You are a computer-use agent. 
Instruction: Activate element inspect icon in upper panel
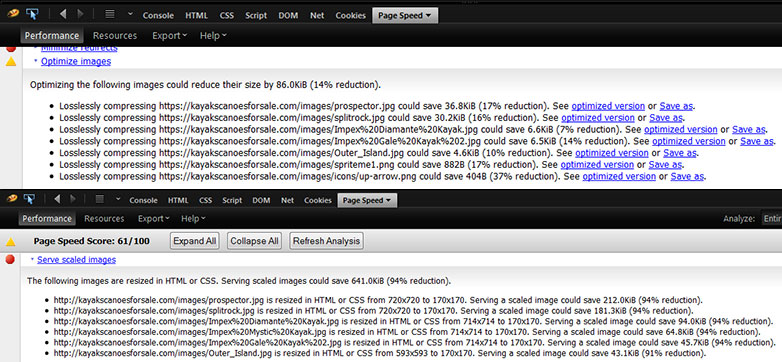tap(32, 14)
